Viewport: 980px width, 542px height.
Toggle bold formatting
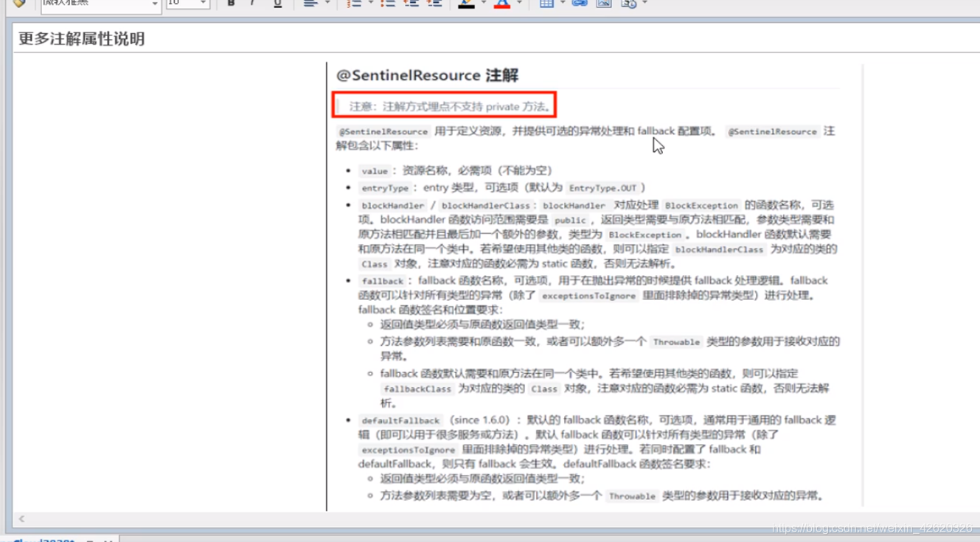[x=231, y=3]
